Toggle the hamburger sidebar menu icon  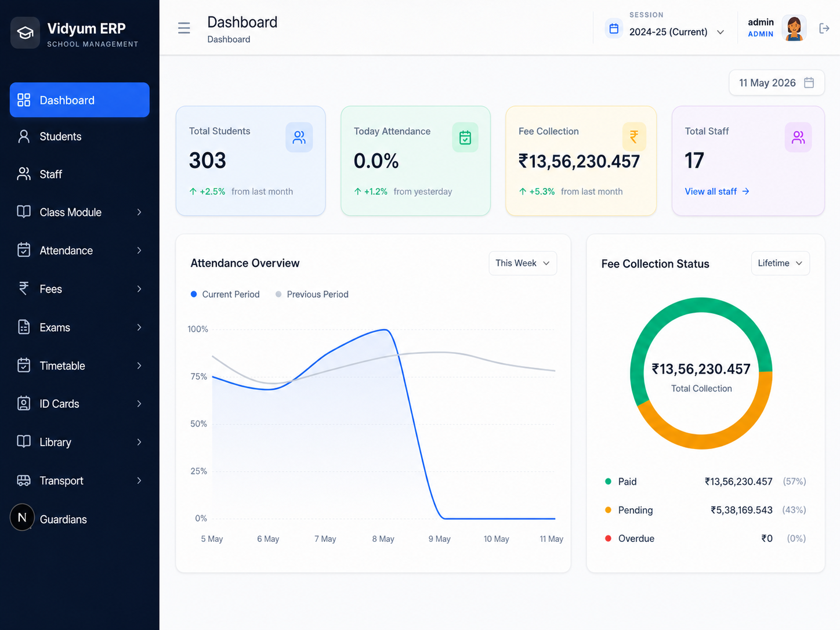pos(184,28)
